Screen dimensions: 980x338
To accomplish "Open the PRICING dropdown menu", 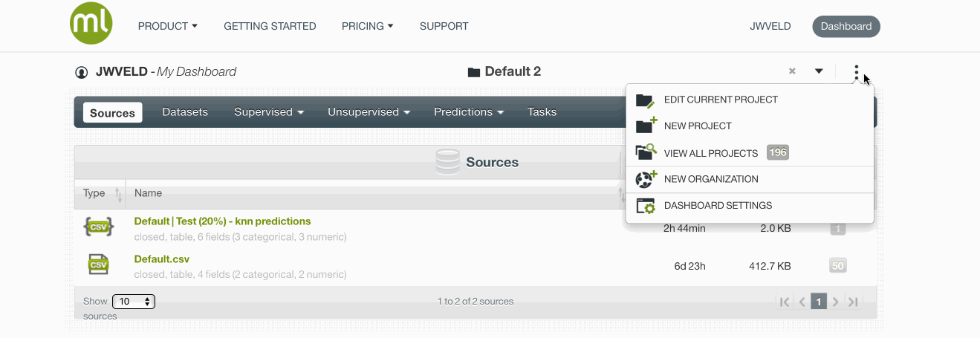I will pyautogui.click(x=367, y=26).
